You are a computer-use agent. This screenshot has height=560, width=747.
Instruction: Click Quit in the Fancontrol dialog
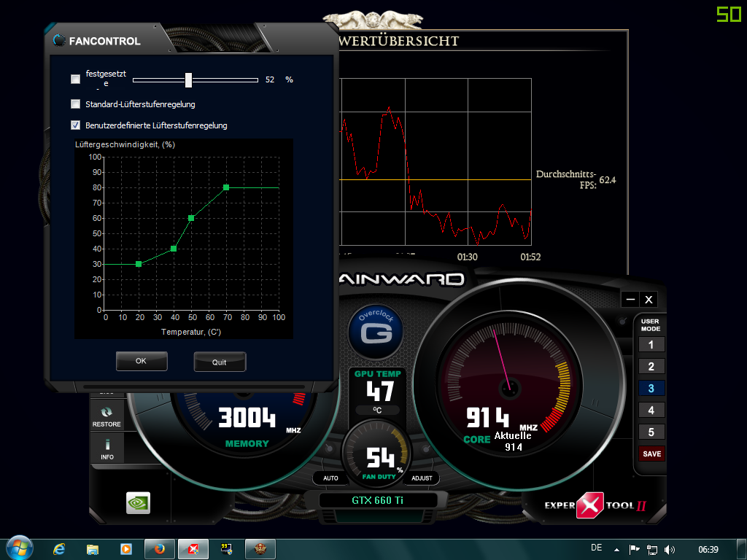220,362
